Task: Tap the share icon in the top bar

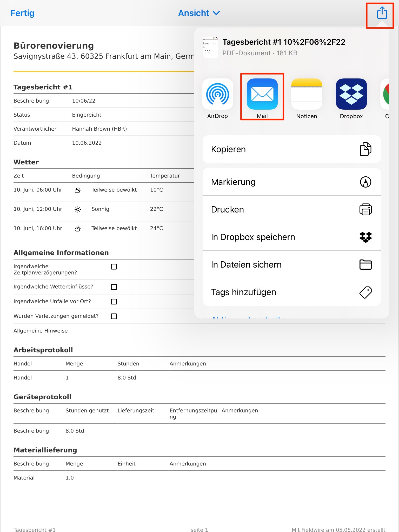Action: click(382, 13)
